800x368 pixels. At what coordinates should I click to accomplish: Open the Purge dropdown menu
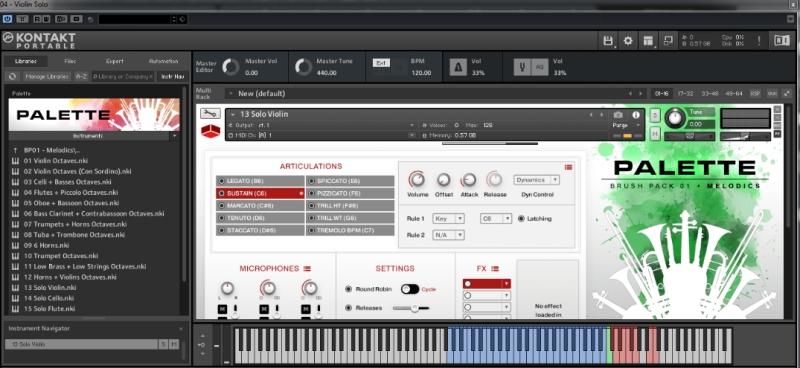625,125
